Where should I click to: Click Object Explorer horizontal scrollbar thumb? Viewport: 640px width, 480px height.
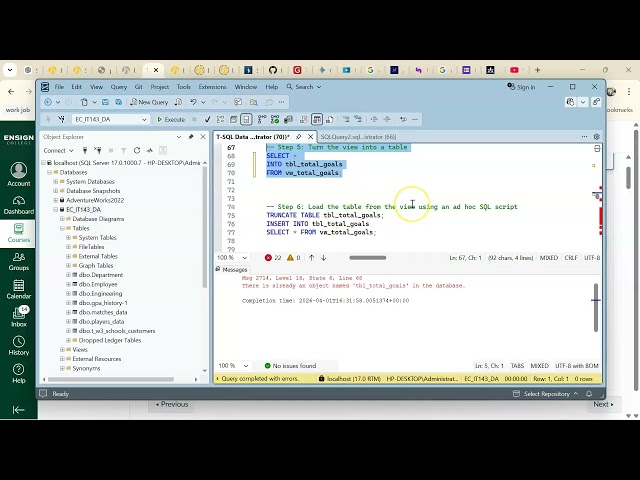(x=111, y=379)
